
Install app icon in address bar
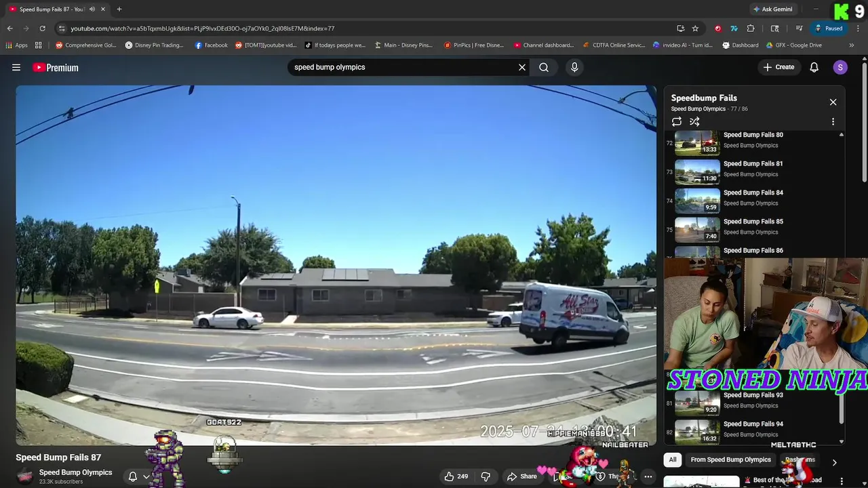tap(680, 28)
